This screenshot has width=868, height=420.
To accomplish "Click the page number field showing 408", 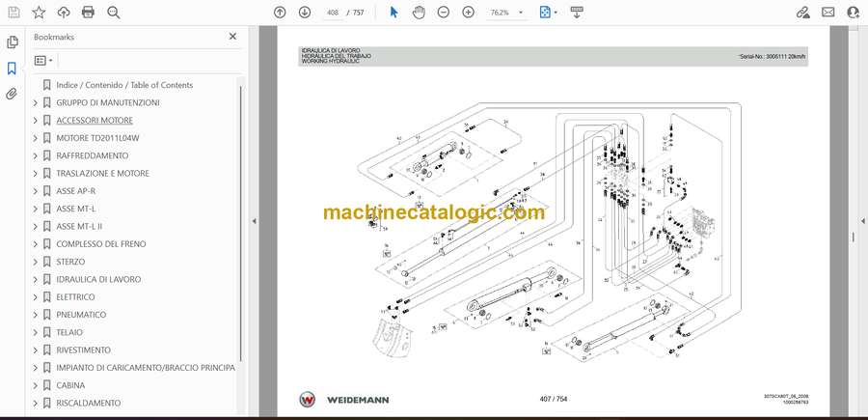I will click(x=333, y=13).
